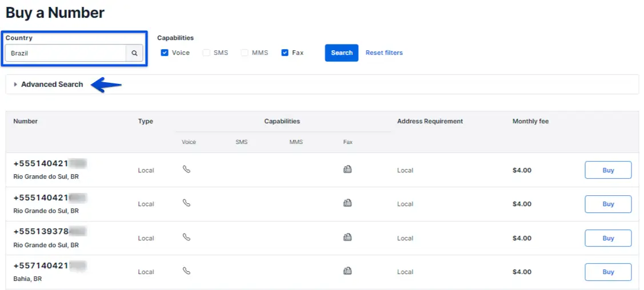
Task: Expand the Advanced Search section
Action: pyautogui.click(x=51, y=84)
